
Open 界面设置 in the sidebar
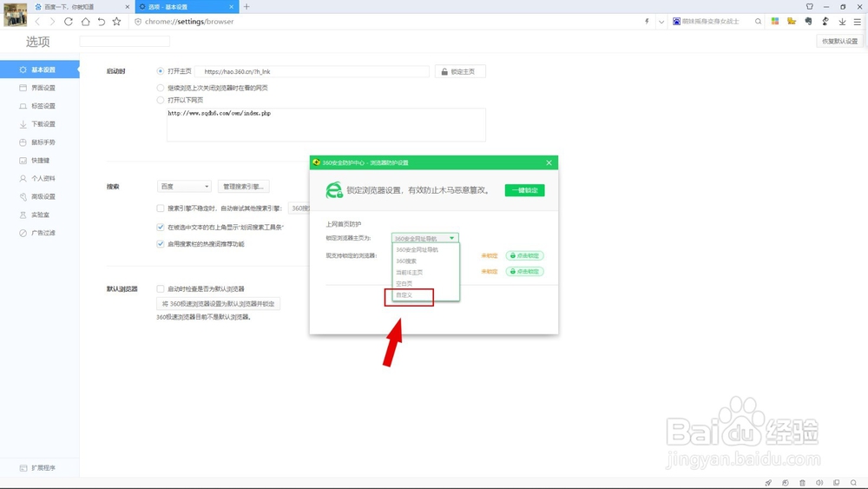click(39, 88)
